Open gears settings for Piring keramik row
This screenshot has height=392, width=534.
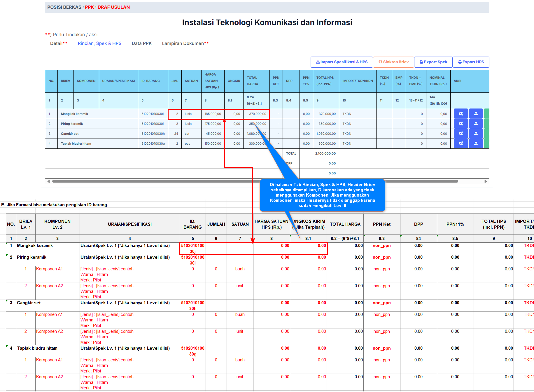[461, 124]
